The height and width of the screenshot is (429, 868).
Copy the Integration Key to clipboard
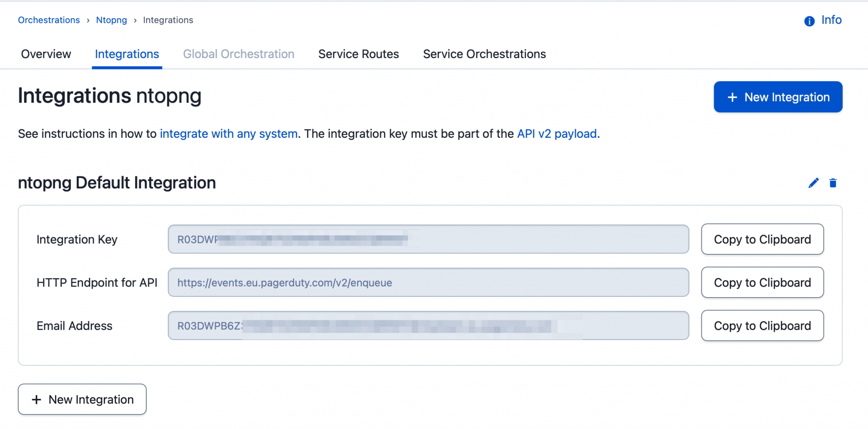click(762, 240)
